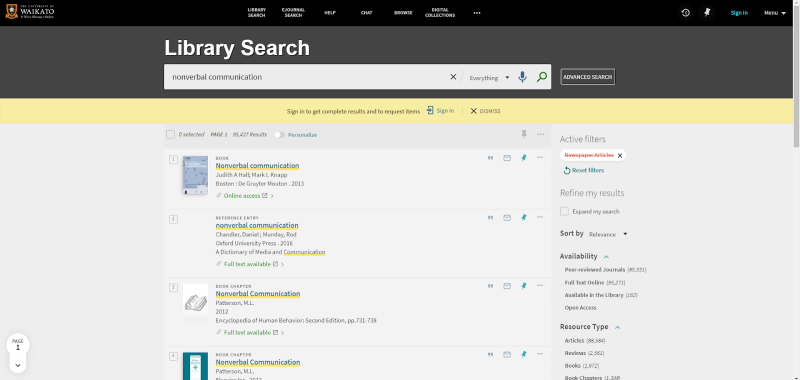Start voice search with microphone icon
The image size is (800, 380).
pos(522,77)
